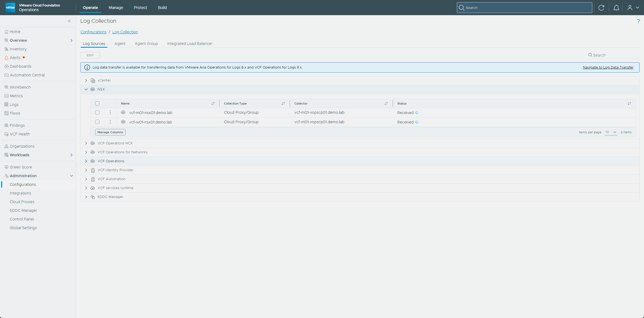
Task: Check the box for vcf-m01-nsx01.demo.lab
Action: (97, 112)
